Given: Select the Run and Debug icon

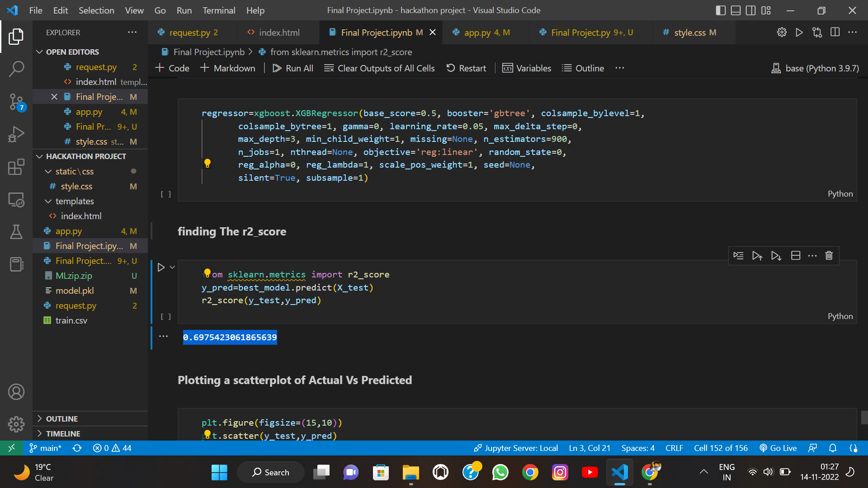Looking at the screenshot, I should [x=16, y=134].
